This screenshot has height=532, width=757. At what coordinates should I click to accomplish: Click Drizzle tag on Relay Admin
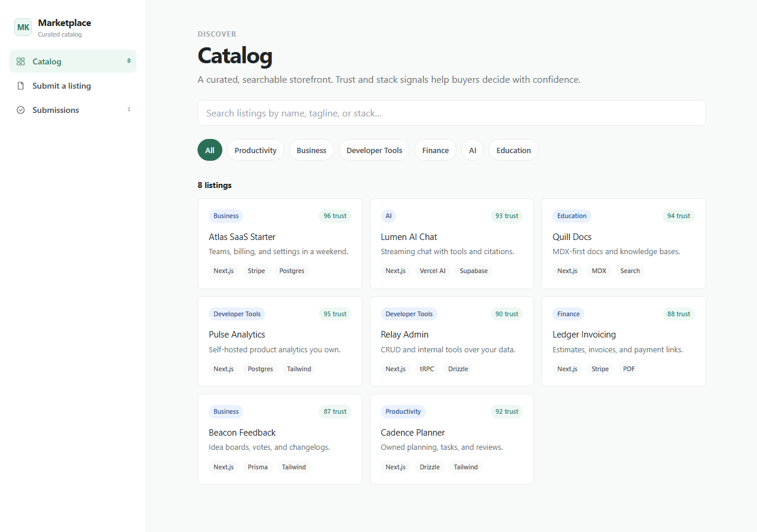458,369
